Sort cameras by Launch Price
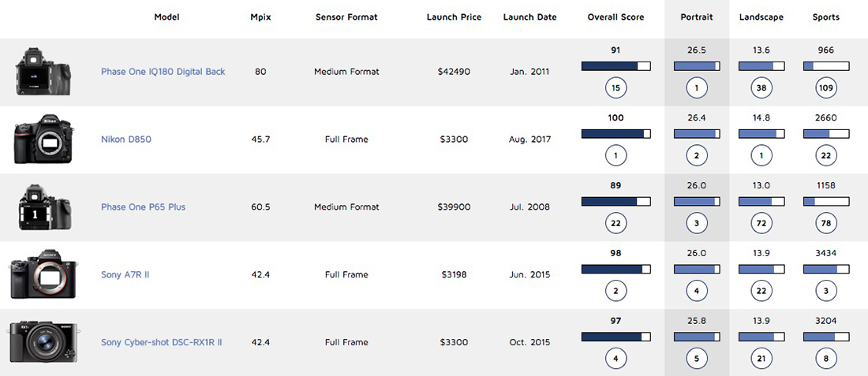Image resolution: width=868 pixels, height=376 pixels. [x=454, y=17]
